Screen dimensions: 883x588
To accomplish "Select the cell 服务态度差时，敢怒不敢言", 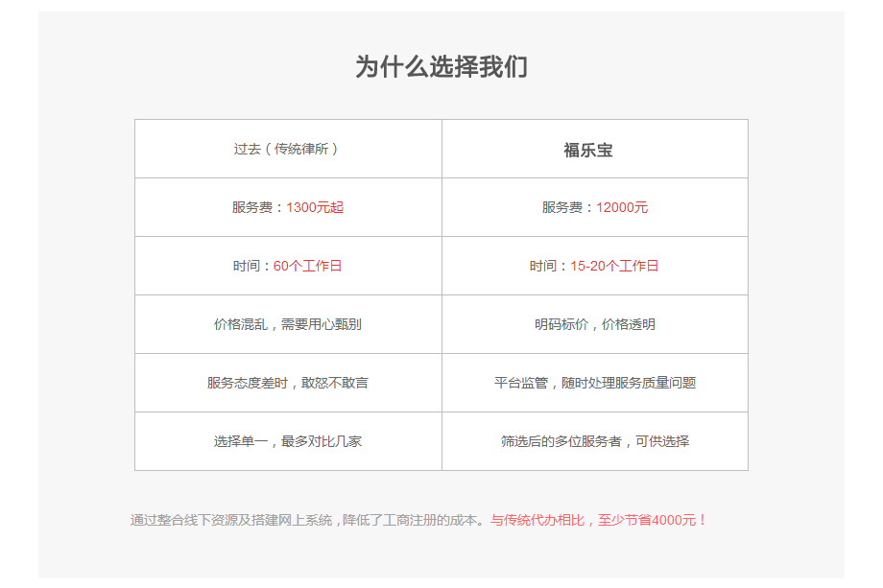I will [x=288, y=383].
